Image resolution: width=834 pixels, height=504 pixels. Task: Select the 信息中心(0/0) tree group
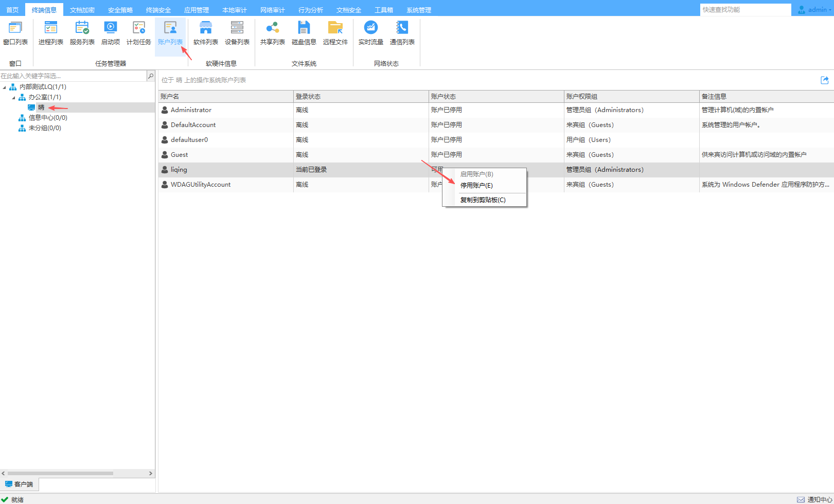pos(47,118)
